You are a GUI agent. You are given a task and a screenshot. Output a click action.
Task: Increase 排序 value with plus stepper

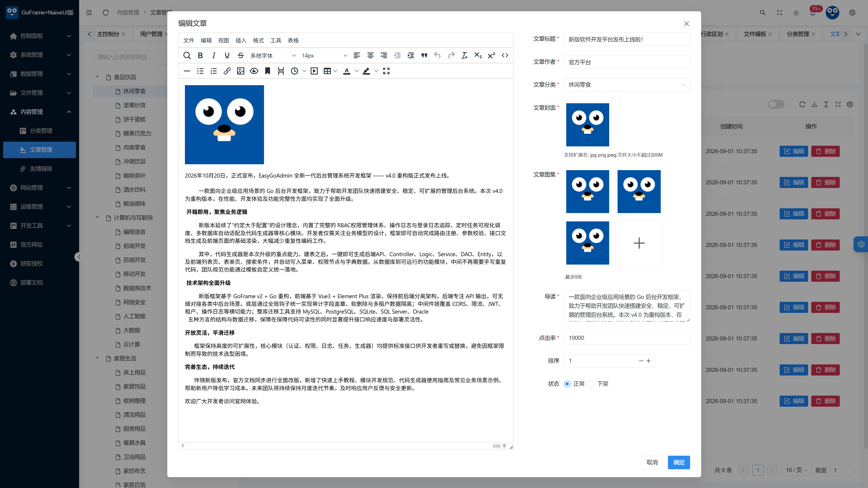pyautogui.click(x=649, y=361)
